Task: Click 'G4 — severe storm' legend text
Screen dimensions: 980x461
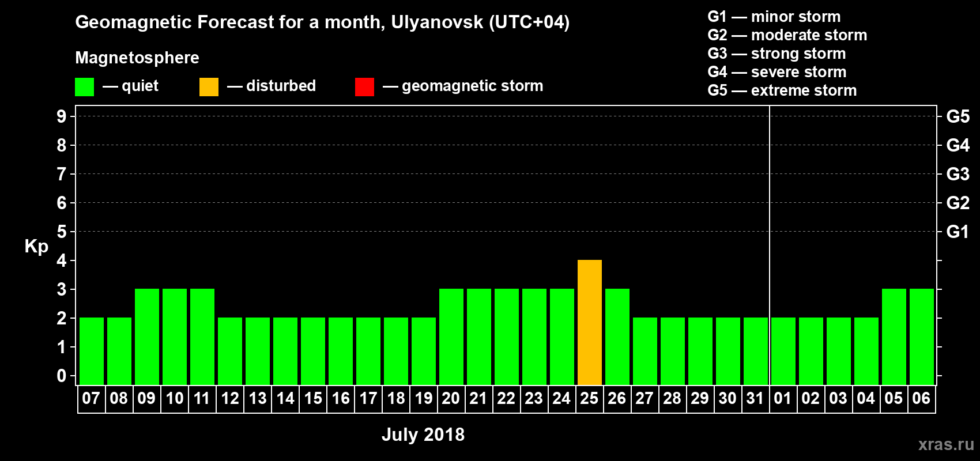Action: pyautogui.click(x=777, y=72)
